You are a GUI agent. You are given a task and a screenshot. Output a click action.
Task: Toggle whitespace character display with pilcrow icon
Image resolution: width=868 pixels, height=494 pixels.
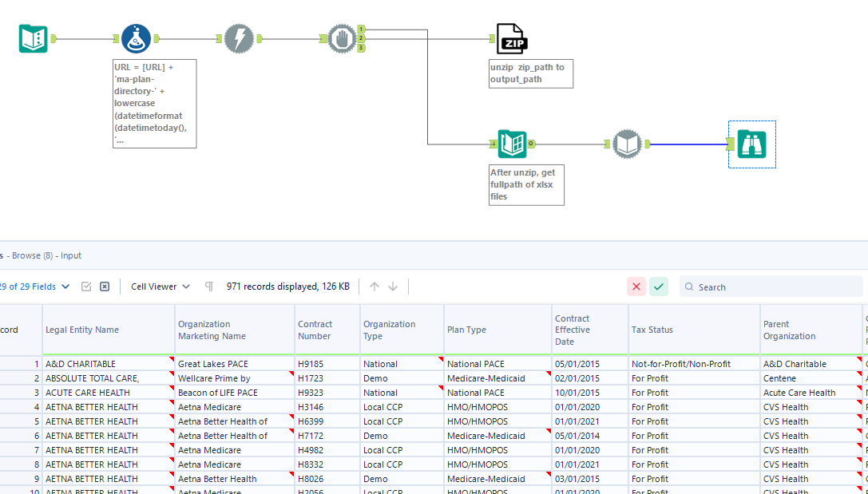pos(208,286)
